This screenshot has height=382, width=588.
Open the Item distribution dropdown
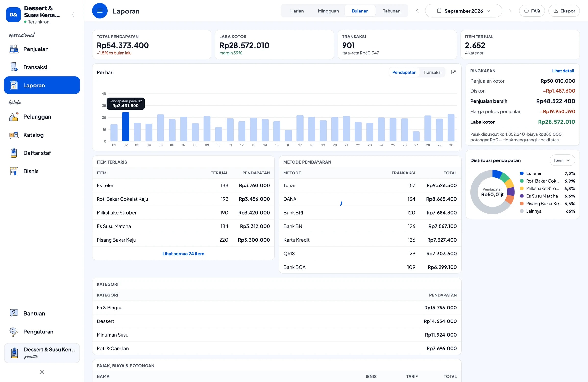tap(562, 160)
